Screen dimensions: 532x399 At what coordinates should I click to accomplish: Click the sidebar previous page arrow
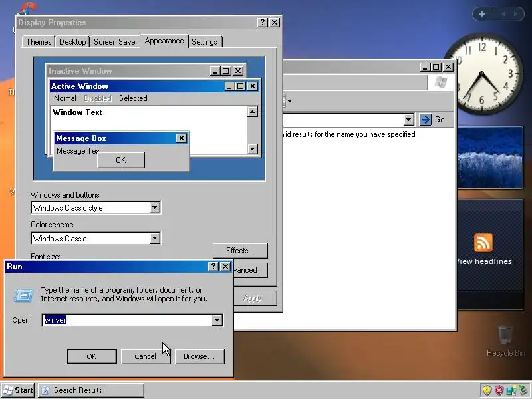[x=503, y=14]
